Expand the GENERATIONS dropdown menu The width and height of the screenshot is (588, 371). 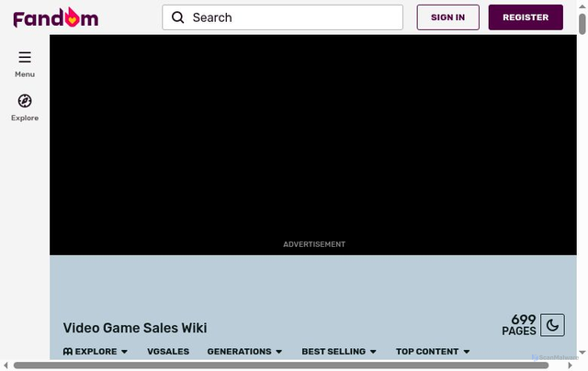pos(244,352)
